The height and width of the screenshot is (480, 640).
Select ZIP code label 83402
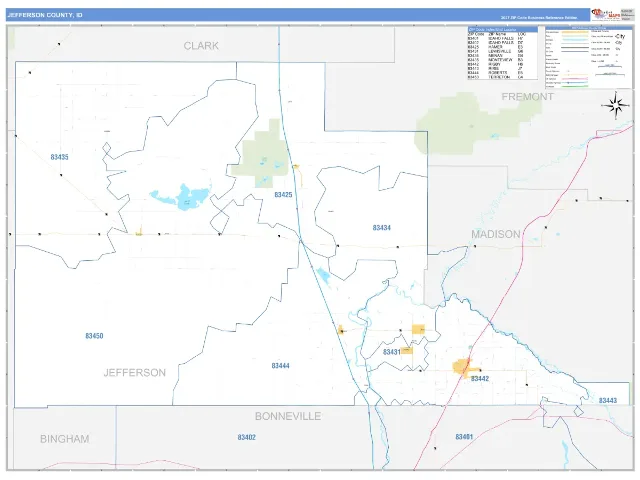[x=247, y=437]
